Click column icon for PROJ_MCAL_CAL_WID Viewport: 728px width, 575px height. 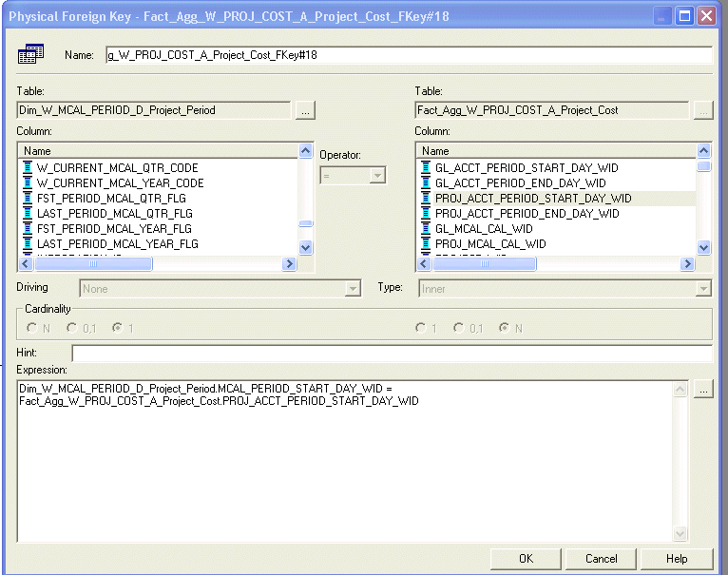coord(426,244)
